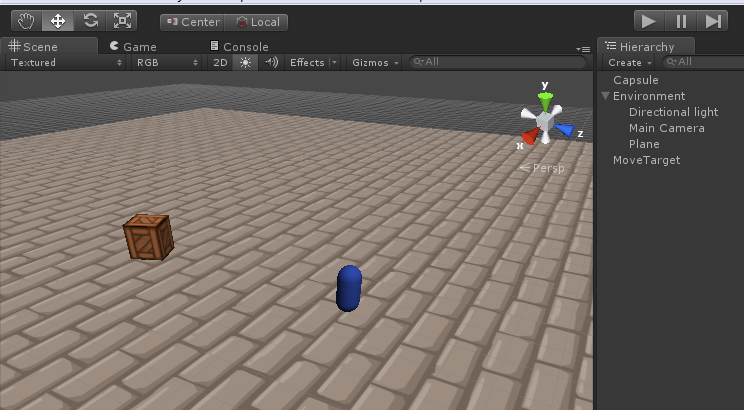This screenshot has width=744, height=410.
Task: Select the Move translate tool
Action: click(x=58, y=21)
